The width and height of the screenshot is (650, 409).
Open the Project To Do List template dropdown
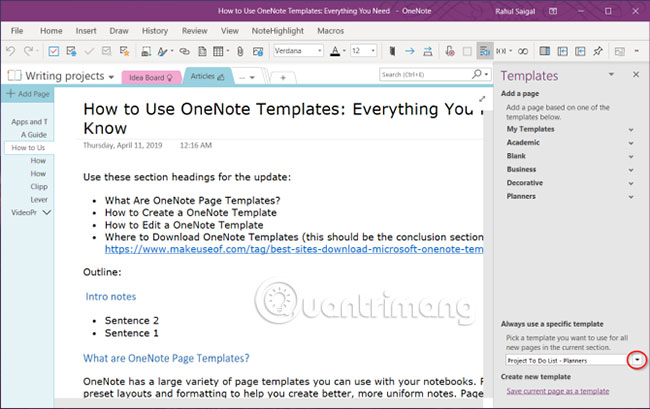coord(637,360)
